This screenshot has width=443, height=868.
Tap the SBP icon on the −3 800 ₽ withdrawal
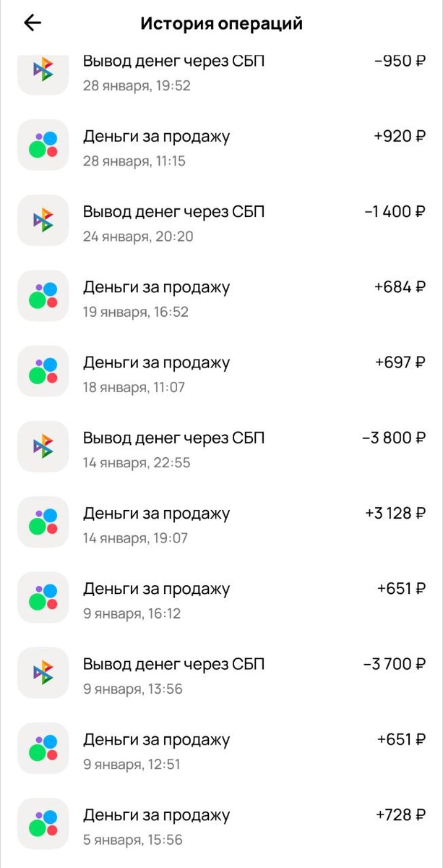pos(43,446)
